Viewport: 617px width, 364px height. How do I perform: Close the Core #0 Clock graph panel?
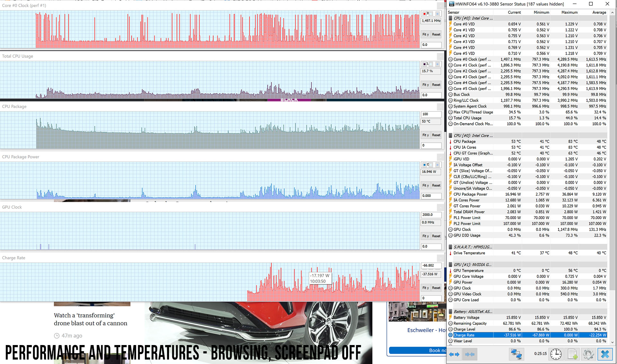440,6
